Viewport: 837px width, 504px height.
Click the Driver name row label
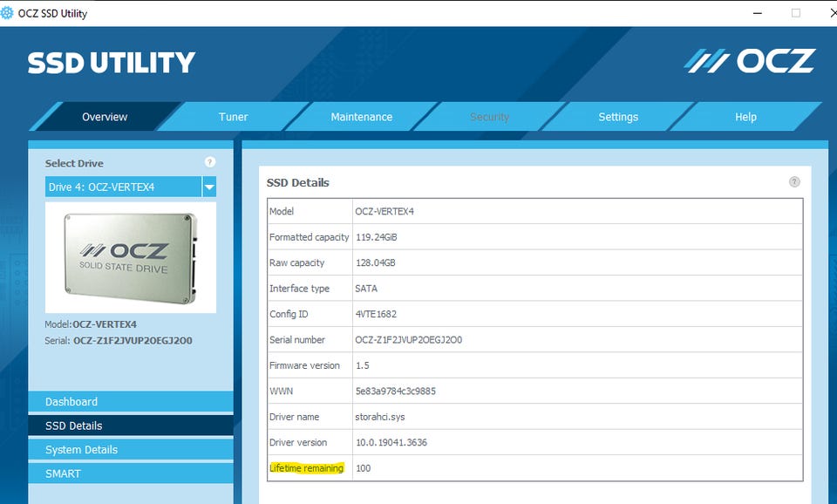pyautogui.click(x=294, y=417)
